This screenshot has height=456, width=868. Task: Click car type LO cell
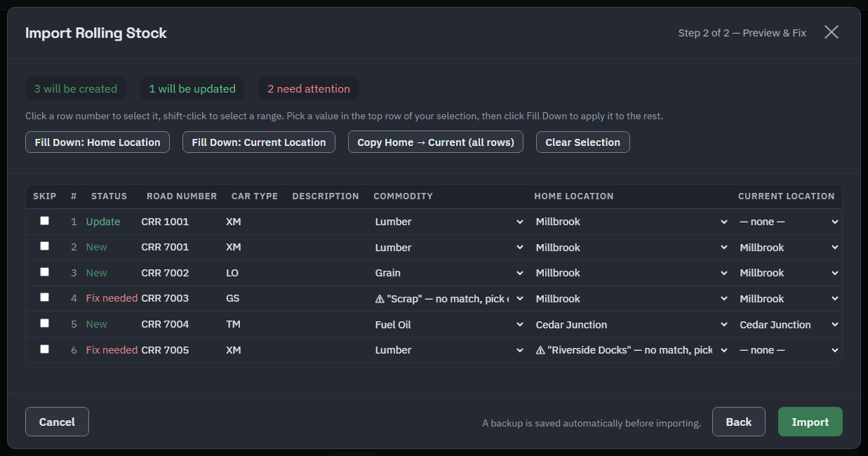tap(232, 273)
